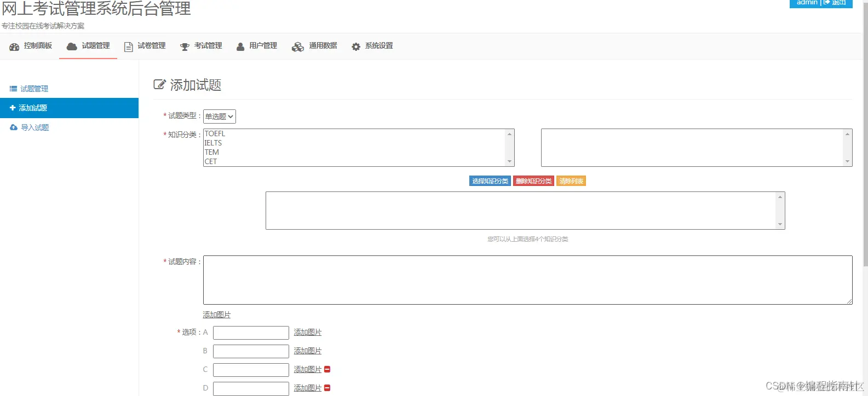Image resolution: width=868 pixels, height=396 pixels.
Task: Click 添加图片 link for option B
Action: [x=308, y=351]
